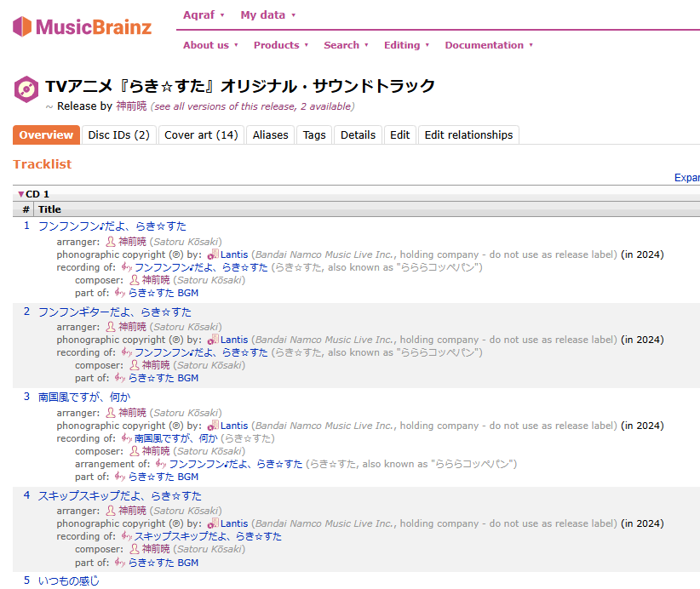The width and height of the screenshot is (700, 589).
Task: Click the MusicBrainz logo
Action: pyautogui.click(x=82, y=26)
